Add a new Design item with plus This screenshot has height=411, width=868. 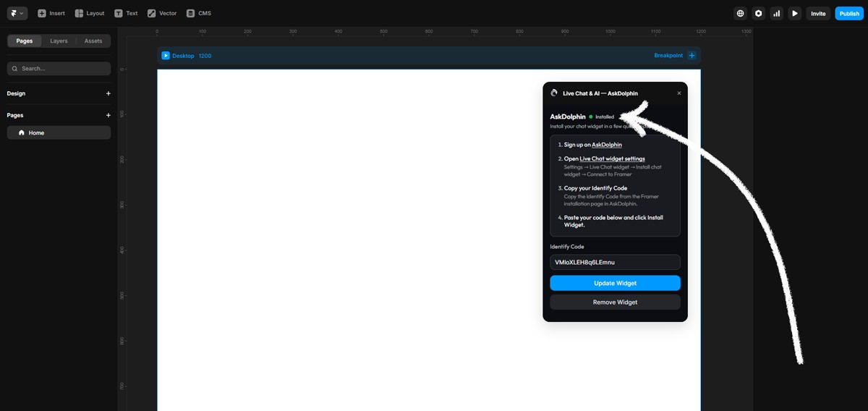[109, 93]
